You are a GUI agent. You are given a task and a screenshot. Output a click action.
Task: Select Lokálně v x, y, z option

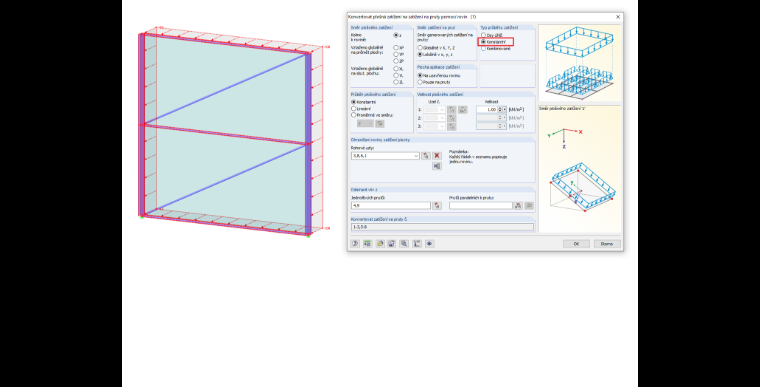click(x=420, y=54)
